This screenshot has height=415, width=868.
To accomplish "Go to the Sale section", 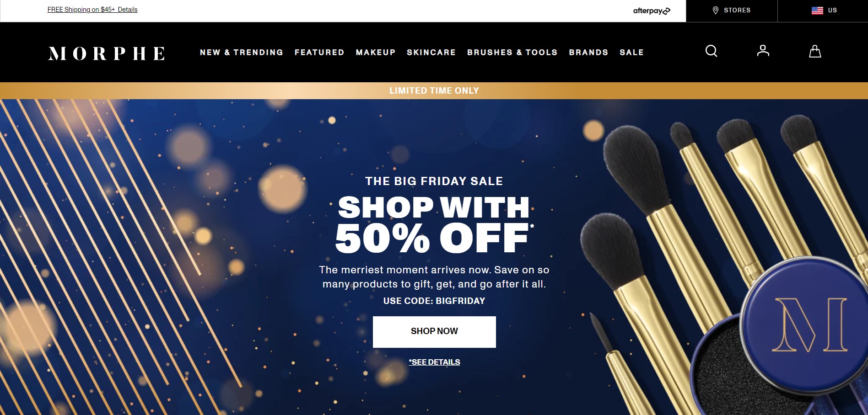I will [x=631, y=53].
